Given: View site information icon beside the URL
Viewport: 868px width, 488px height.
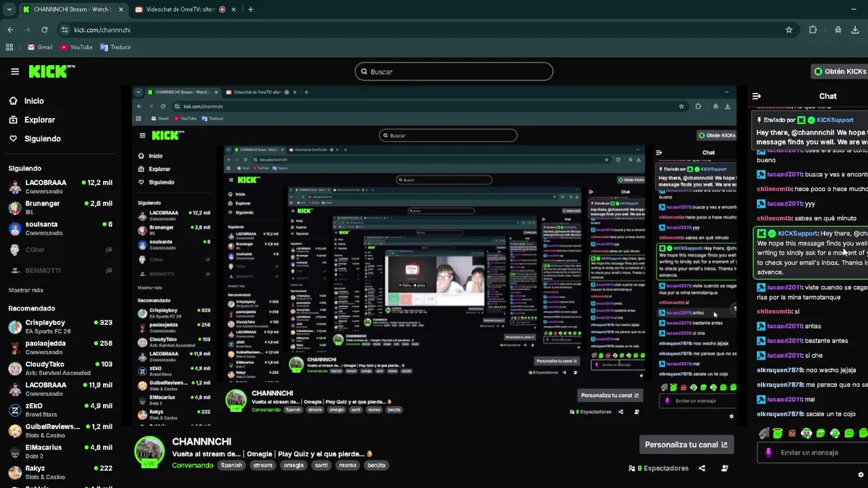Looking at the screenshot, I should pos(65,30).
